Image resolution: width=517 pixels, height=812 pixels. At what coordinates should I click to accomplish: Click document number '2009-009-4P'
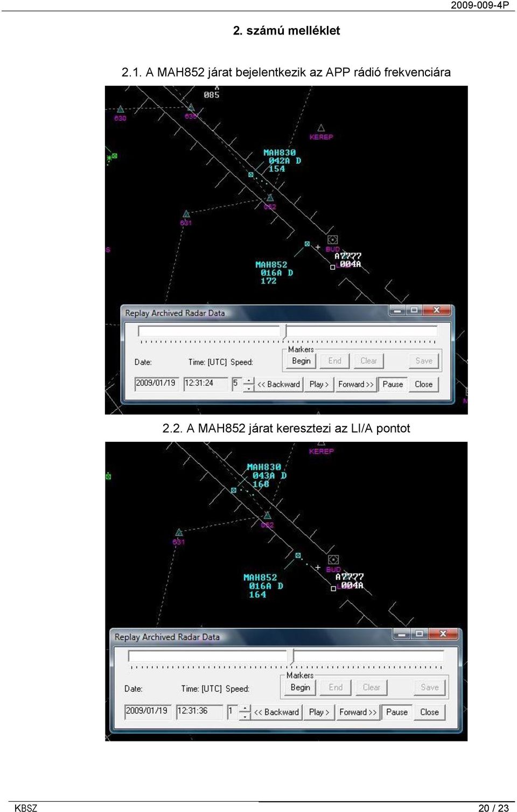[x=480, y=5]
